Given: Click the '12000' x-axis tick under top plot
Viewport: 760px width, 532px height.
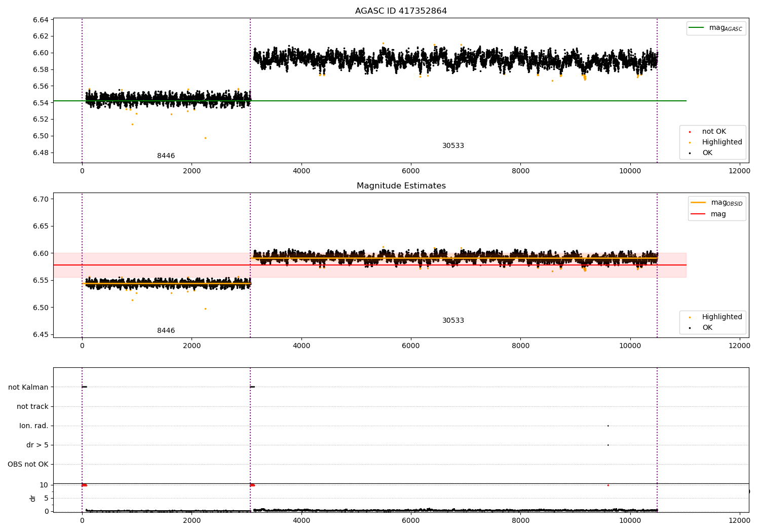Looking at the screenshot, I should (x=739, y=171).
